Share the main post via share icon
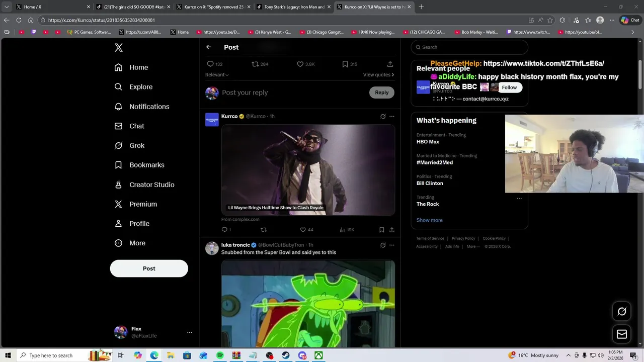This screenshot has width=644, height=362. [390, 64]
